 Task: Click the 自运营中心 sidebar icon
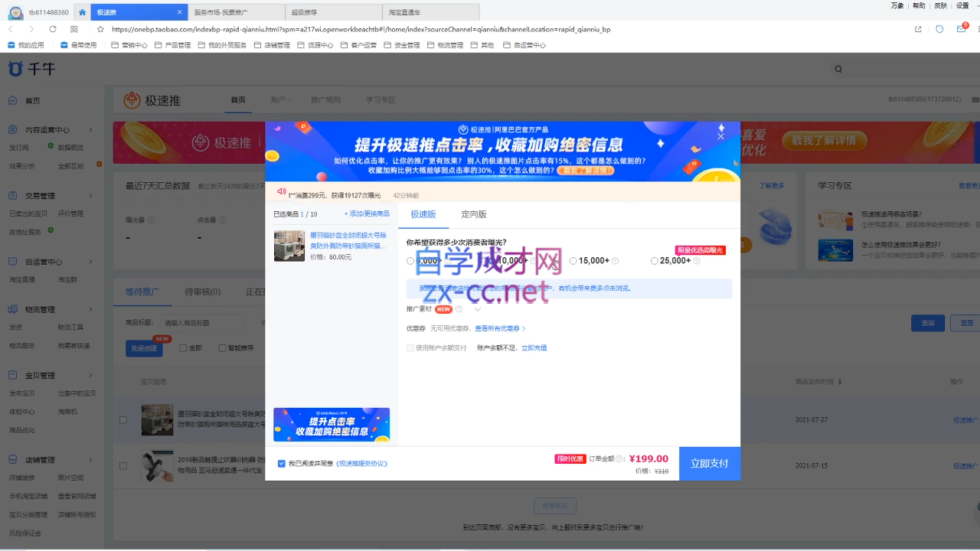tap(13, 262)
